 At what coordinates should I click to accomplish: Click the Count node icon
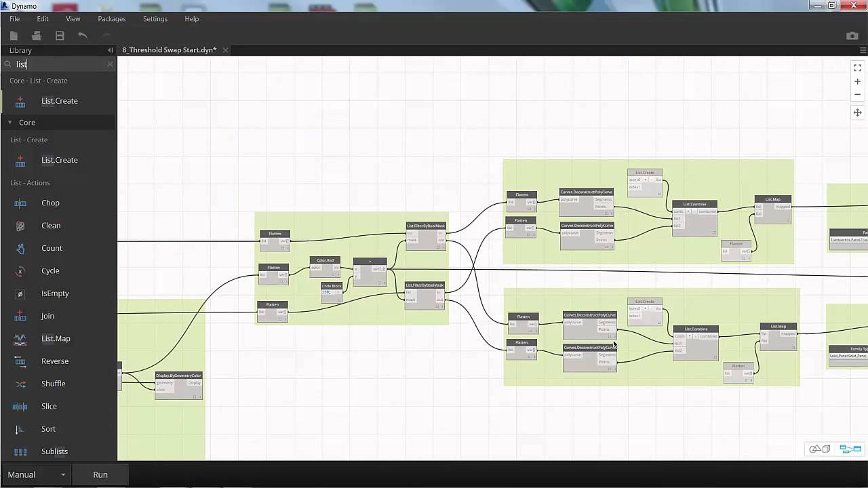[x=20, y=248]
